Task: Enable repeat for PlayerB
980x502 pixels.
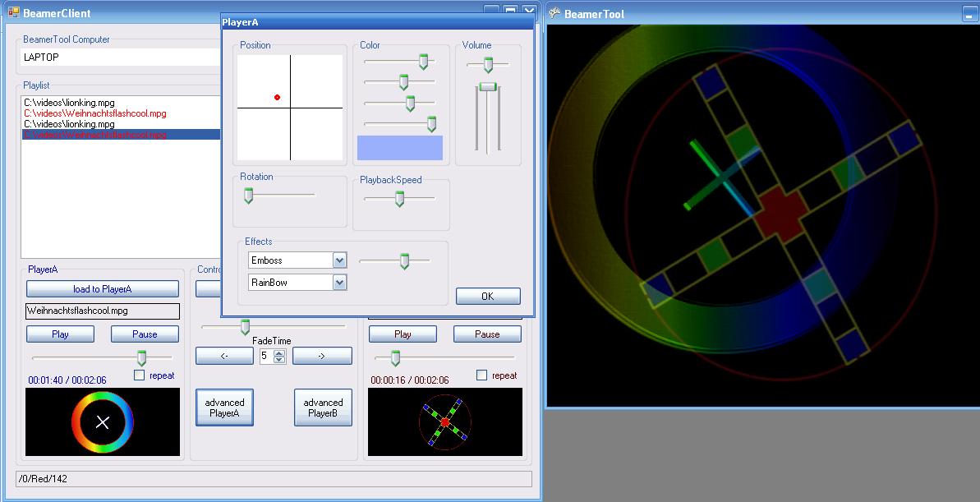Action: click(481, 375)
